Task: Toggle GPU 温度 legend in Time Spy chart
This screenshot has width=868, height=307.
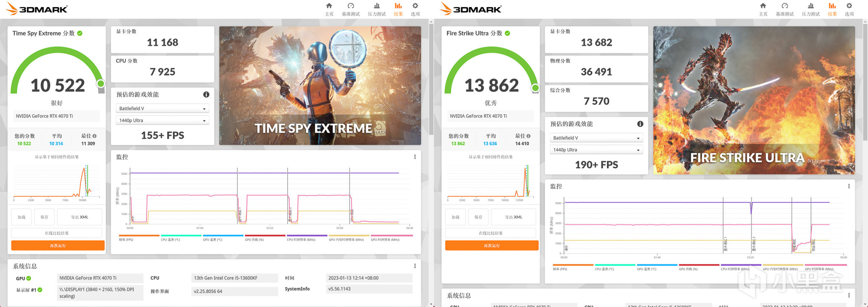Action: 223,238
